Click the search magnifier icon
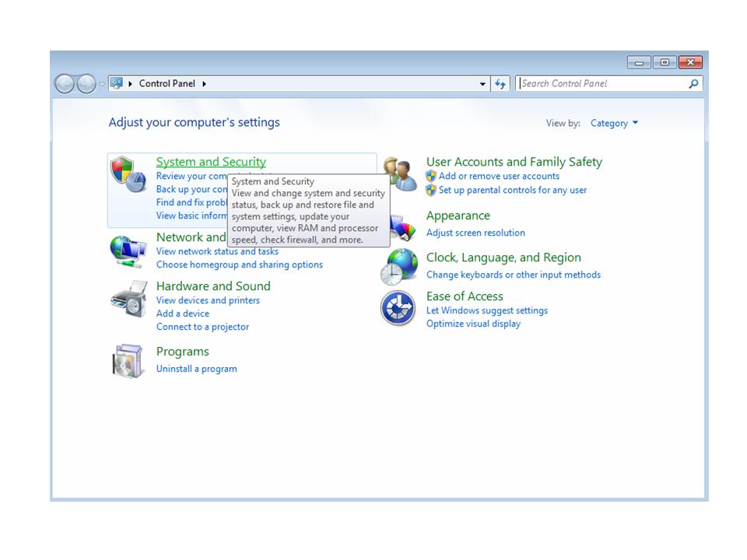Viewport: 747px width, 560px height. pos(693,84)
